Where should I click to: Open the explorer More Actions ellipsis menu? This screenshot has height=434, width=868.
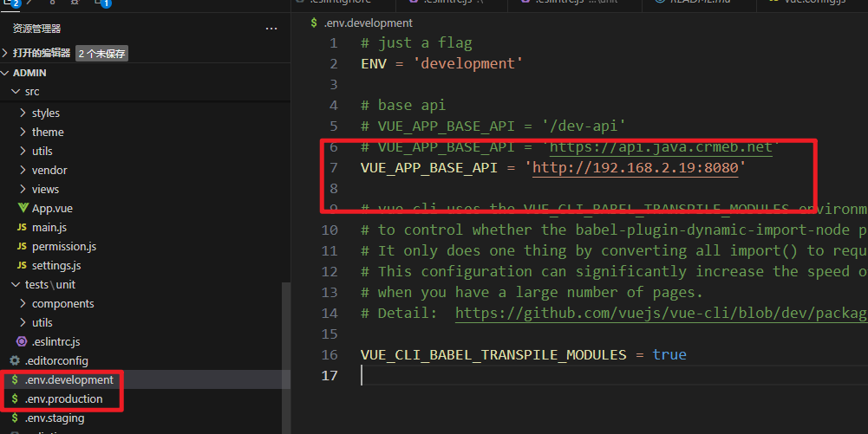pyautogui.click(x=271, y=29)
